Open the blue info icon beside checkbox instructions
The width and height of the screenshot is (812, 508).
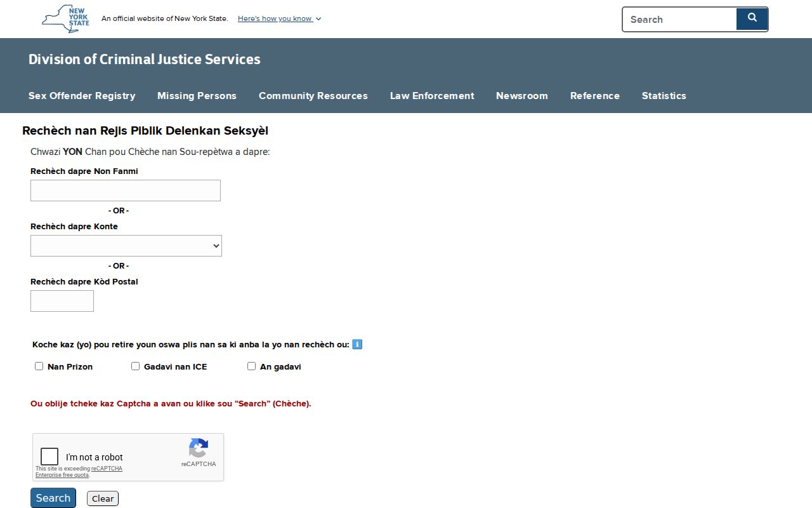357,344
